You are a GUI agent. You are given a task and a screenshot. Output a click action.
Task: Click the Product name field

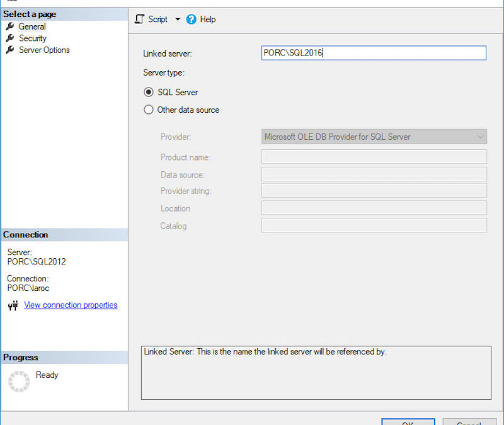(x=374, y=157)
